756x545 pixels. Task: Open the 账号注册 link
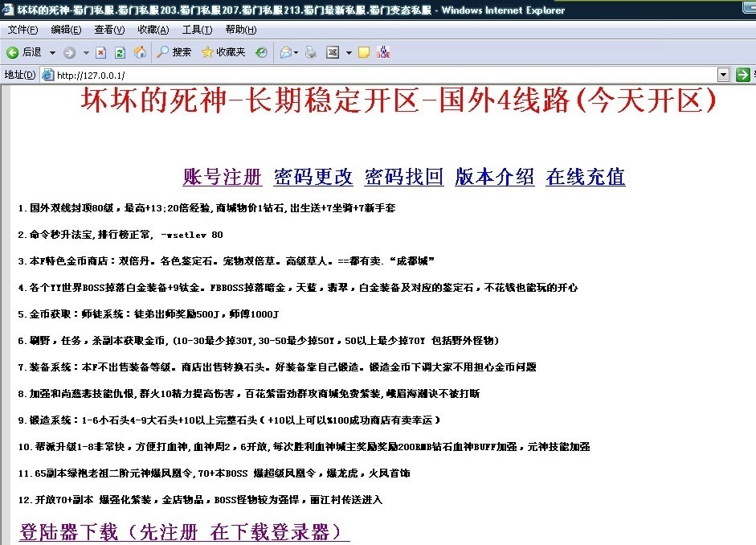click(x=223, y=177)
